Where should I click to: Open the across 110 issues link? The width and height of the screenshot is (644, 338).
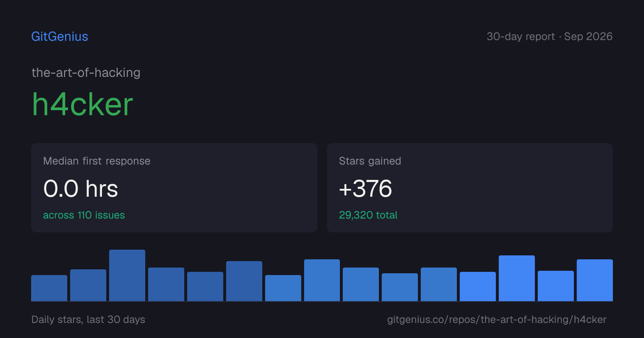click(x=84, y=215)
